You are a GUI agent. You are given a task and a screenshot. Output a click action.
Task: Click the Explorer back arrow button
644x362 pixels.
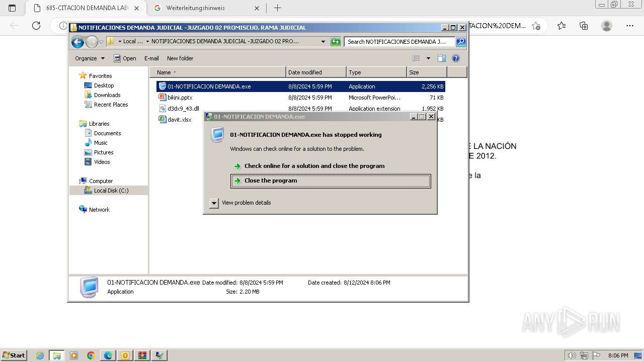click(77, 42)
